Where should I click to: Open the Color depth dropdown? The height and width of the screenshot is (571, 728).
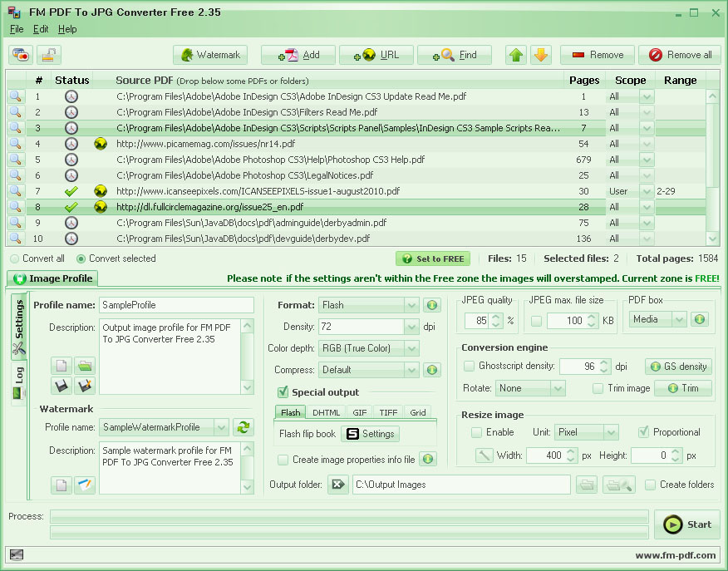pyautogui.click(x=411, y=348)
